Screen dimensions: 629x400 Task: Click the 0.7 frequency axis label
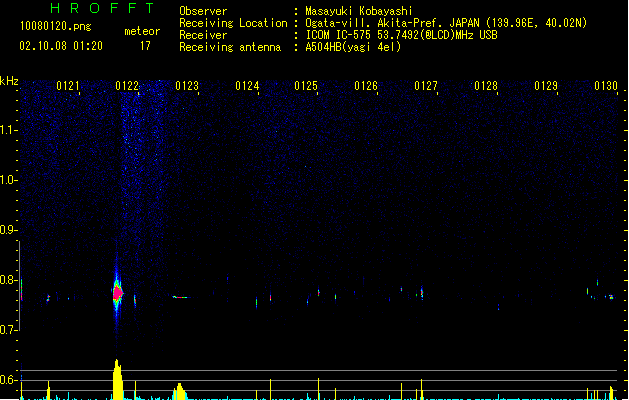[8, 330]
